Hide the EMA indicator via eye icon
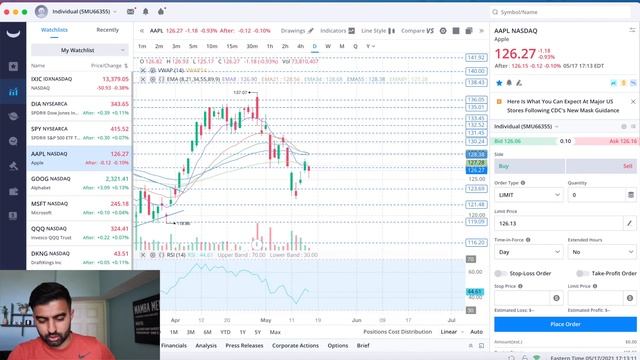 [152, 79]
